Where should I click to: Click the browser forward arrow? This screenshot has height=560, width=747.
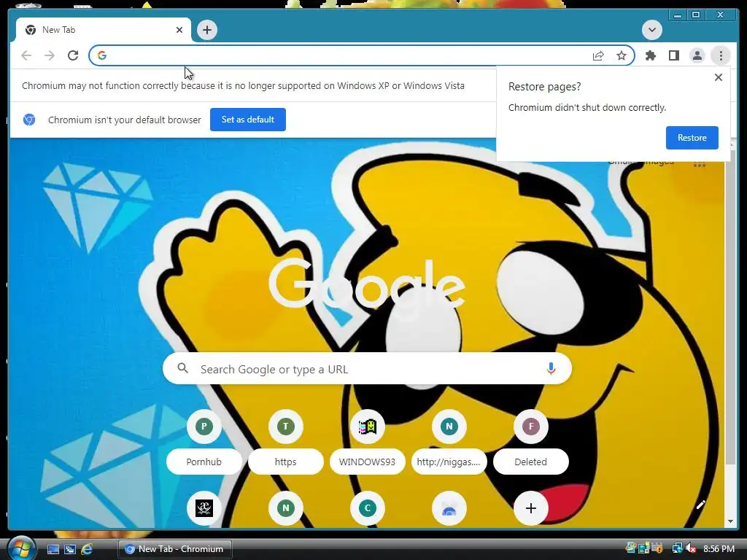[50, 55]
